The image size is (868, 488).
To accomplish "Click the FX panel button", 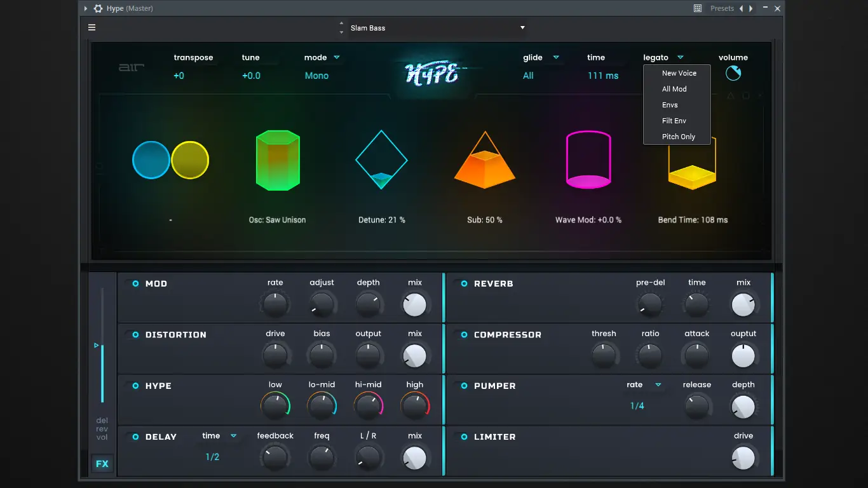I will (x=102, y=464).
